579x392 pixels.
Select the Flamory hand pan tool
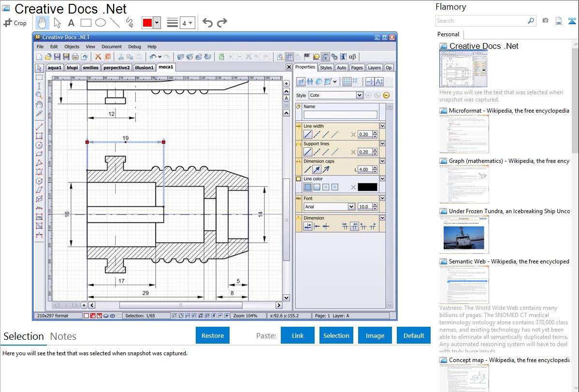42,23
